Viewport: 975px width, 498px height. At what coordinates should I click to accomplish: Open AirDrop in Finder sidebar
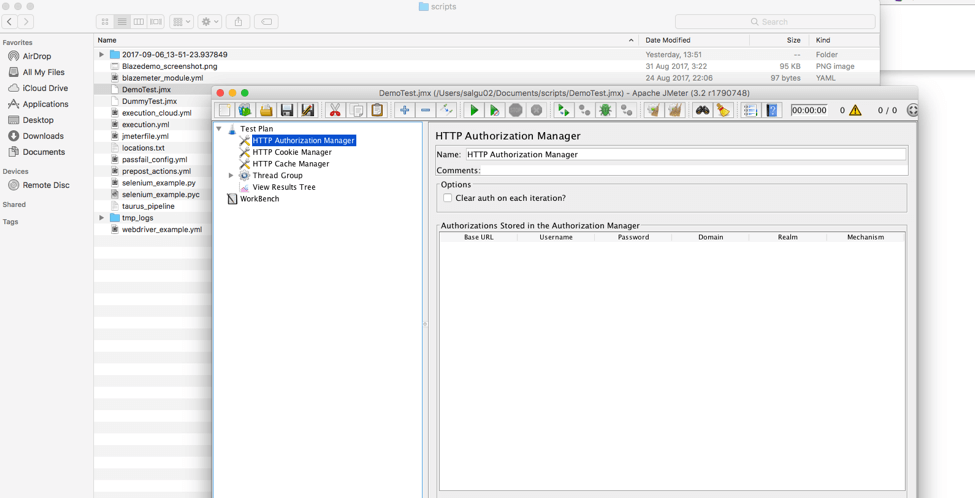[x=37, y=57]
